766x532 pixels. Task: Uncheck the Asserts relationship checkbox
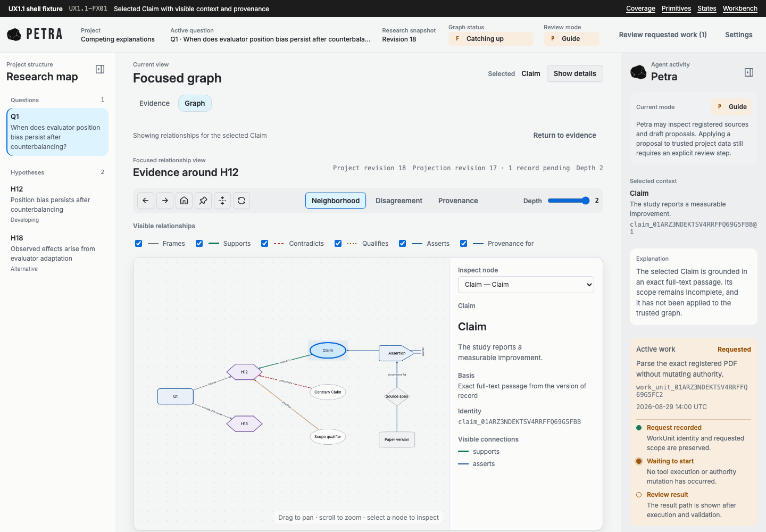point(403,243)
